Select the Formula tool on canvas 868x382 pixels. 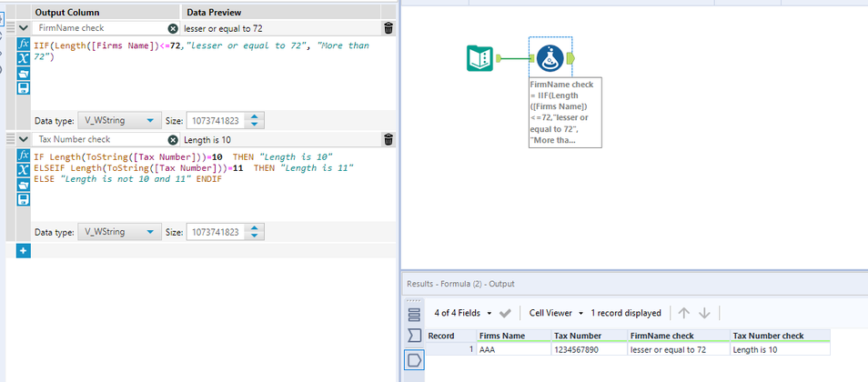point(550,58)
